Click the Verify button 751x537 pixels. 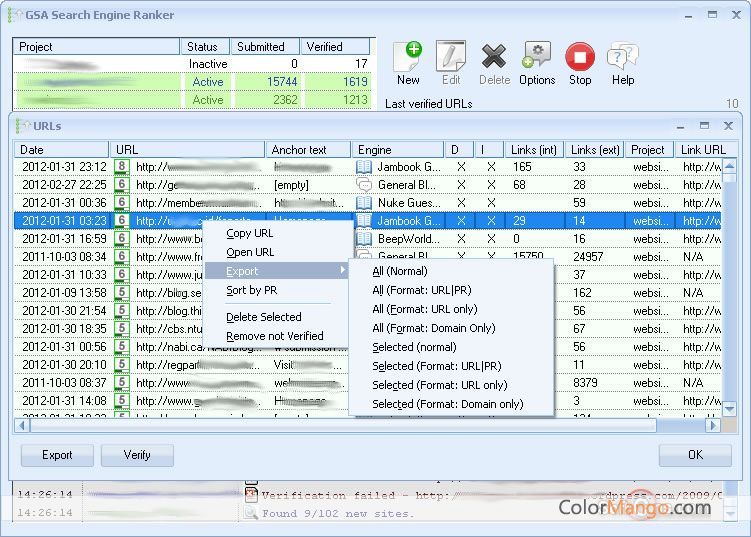pyautogui.click(x=137, y=455)
